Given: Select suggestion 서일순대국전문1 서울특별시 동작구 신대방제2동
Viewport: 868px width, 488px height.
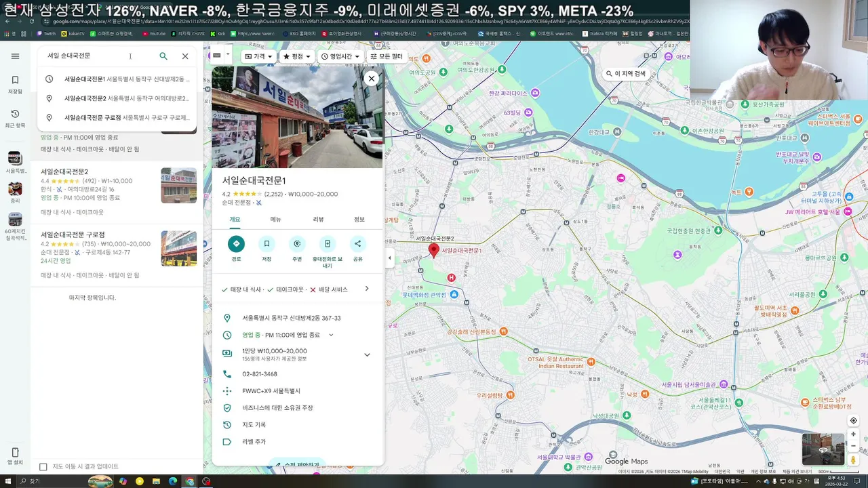Looking at the screenshot, I should click(117, 79).
